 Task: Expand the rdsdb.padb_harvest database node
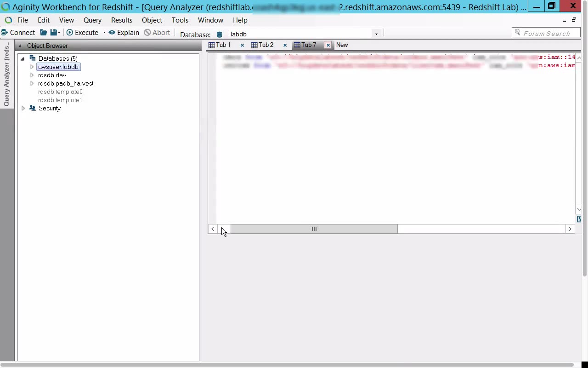[32, 83]
